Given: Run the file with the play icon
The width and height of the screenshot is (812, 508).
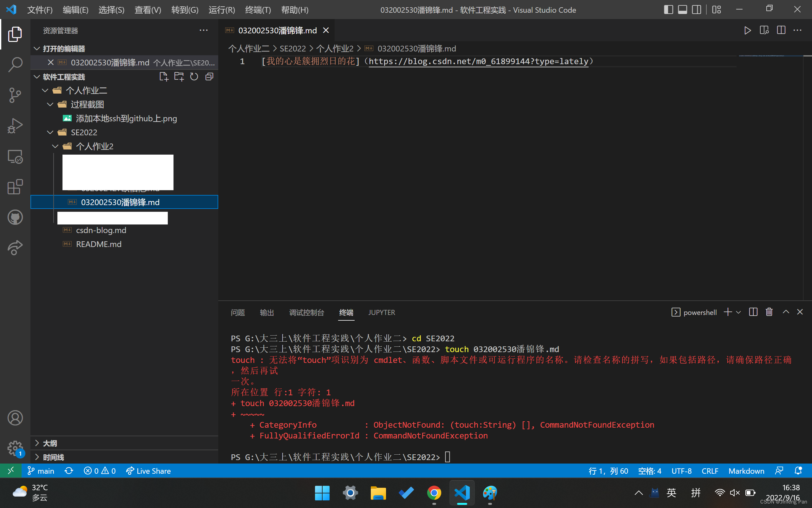Looking at the screenshot, I should (x=747, y=30).
